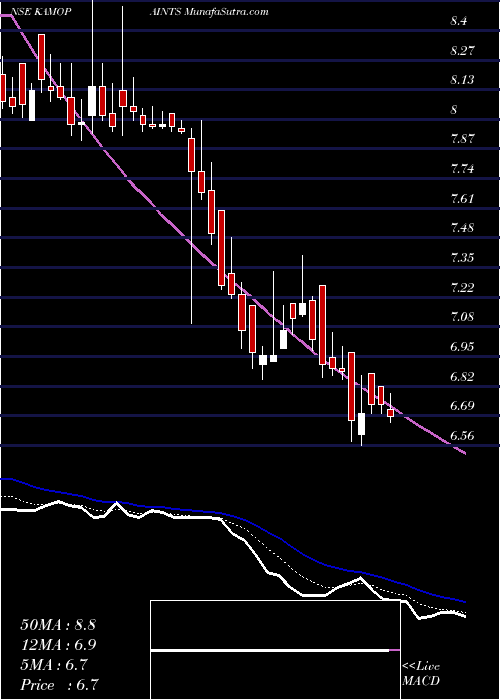Click the 5MA : 6.7 readout

point(54,665)
